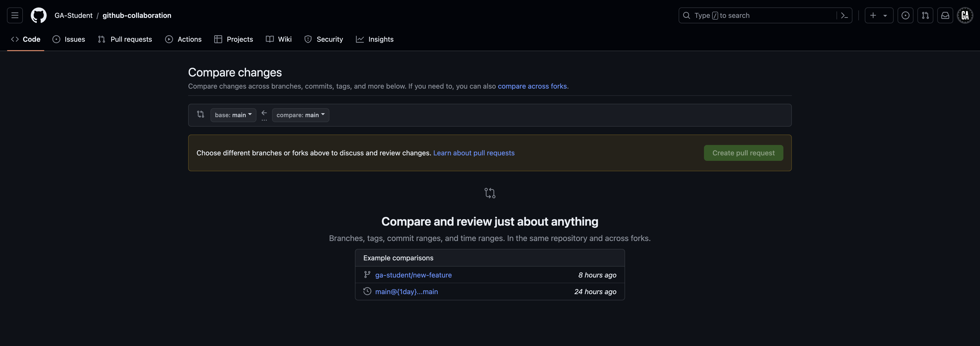Open the notifications inbox icon

point(945,15)
